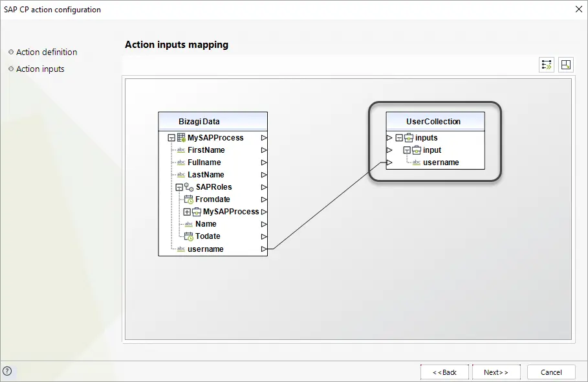Expand the MySAPProcess node under SAPRoles
The width and height of the screenshot is (588, 382).
click(x=187, y=212)
